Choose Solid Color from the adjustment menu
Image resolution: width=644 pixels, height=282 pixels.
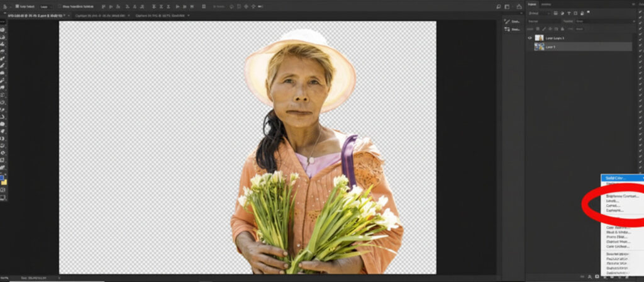623,178
